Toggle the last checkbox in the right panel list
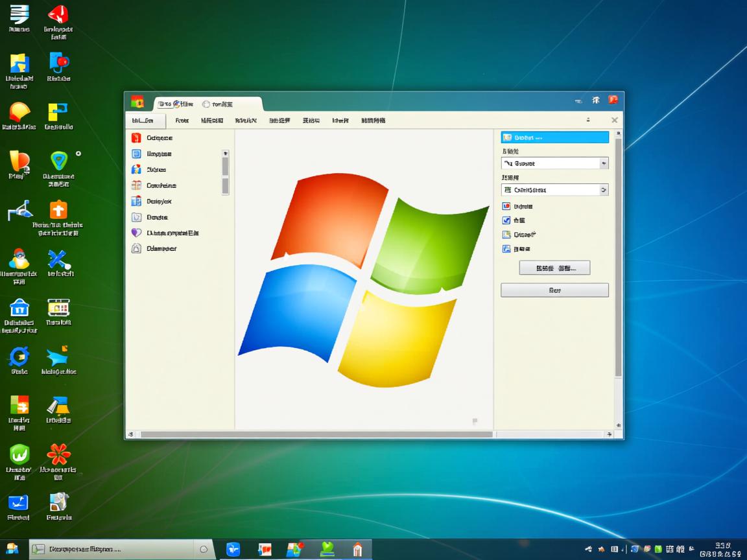This screenshot has height=560, width=747. (x=506, y=249)
